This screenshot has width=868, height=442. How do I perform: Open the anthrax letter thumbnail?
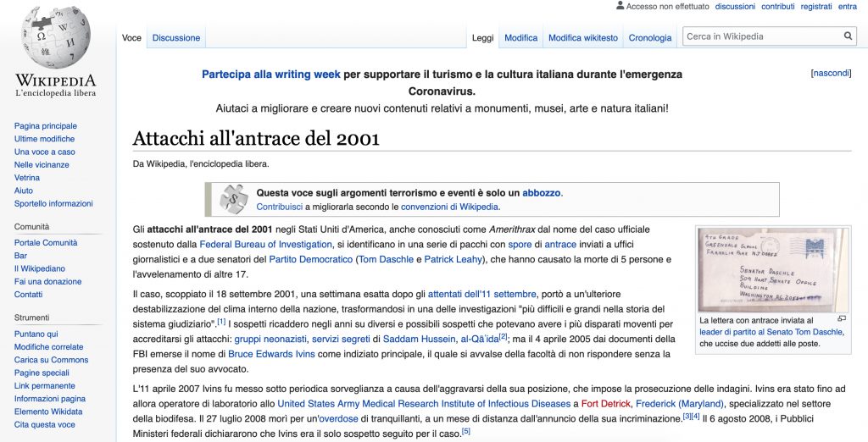773,270
